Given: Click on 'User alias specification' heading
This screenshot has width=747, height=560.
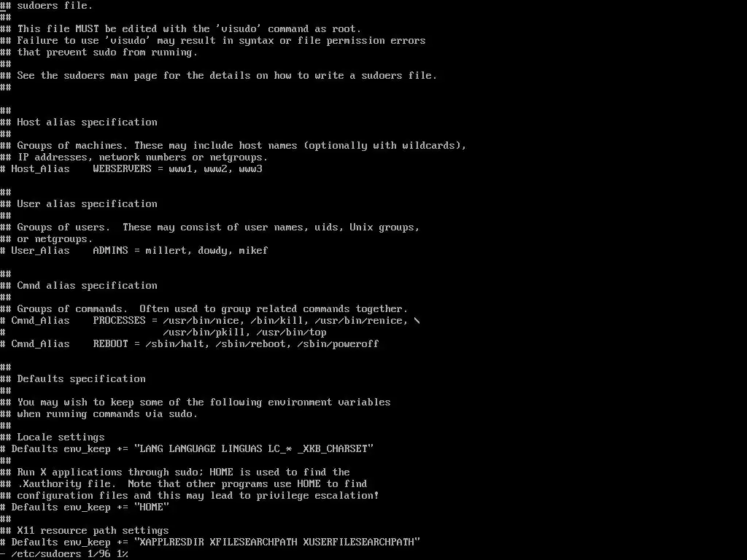Looking at the screenshot, I should [88, 204].
